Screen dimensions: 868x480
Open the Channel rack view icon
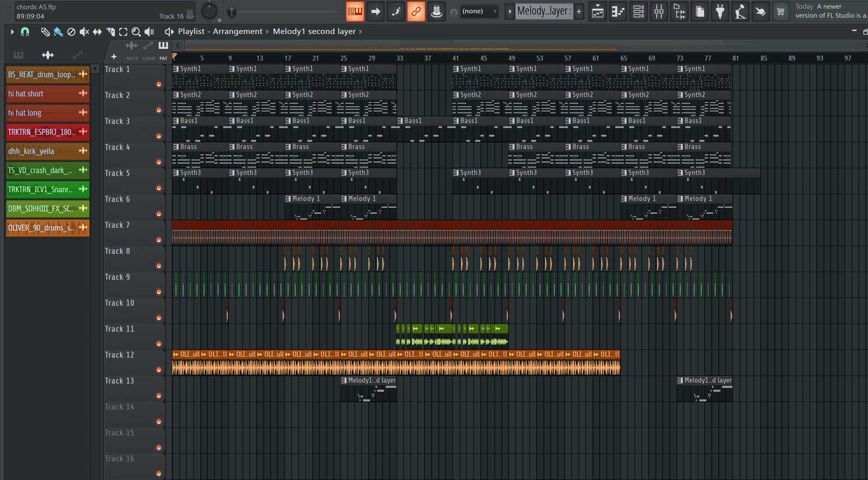(x=639, y=11)
